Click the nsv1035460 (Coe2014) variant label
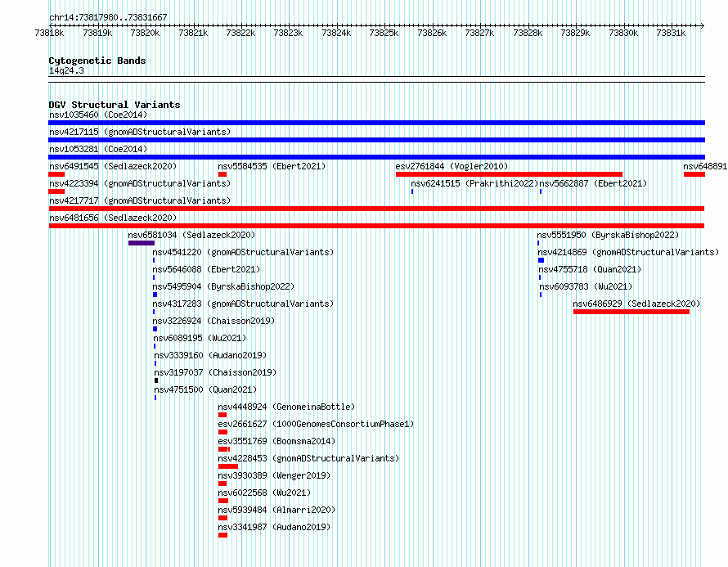728x567 pixels. [x=98, y=115]
